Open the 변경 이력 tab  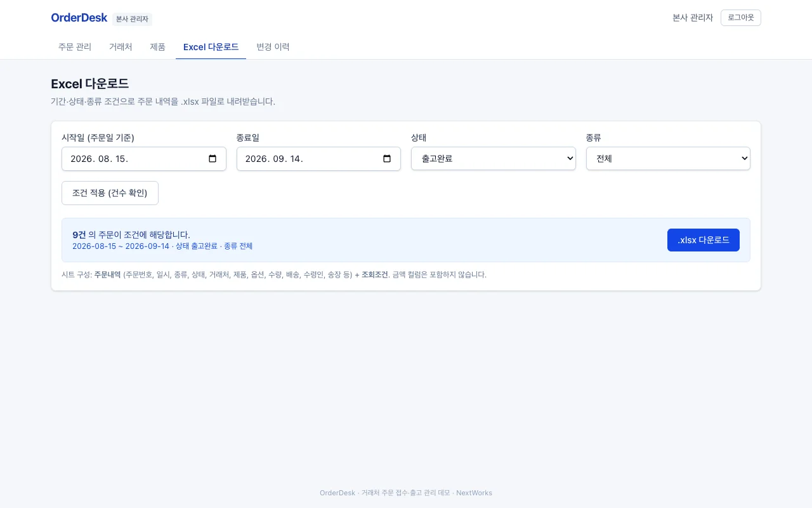pos(273,47)
